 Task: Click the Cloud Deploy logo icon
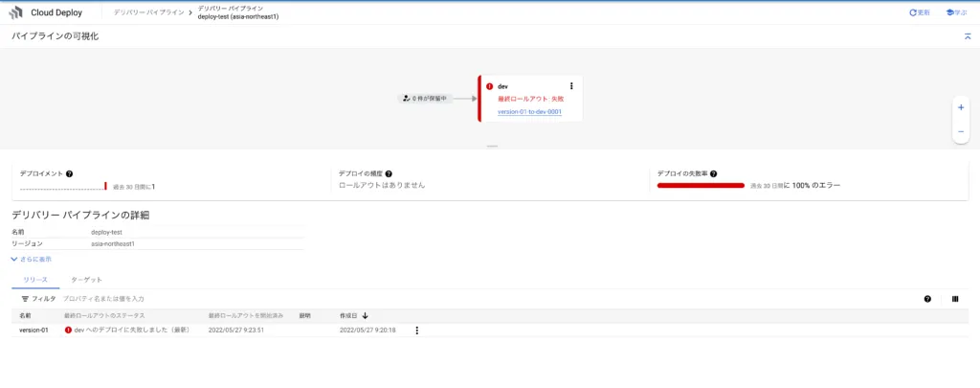15,12
